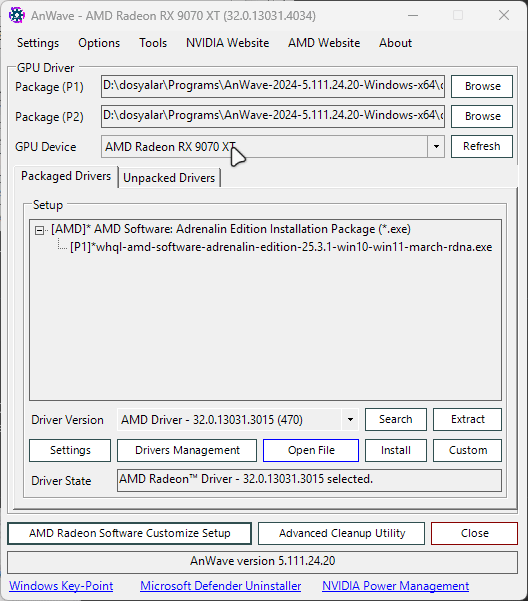Click the red Close button
The width and height of the screenshot is (528, 601).
tap(474, 533)
